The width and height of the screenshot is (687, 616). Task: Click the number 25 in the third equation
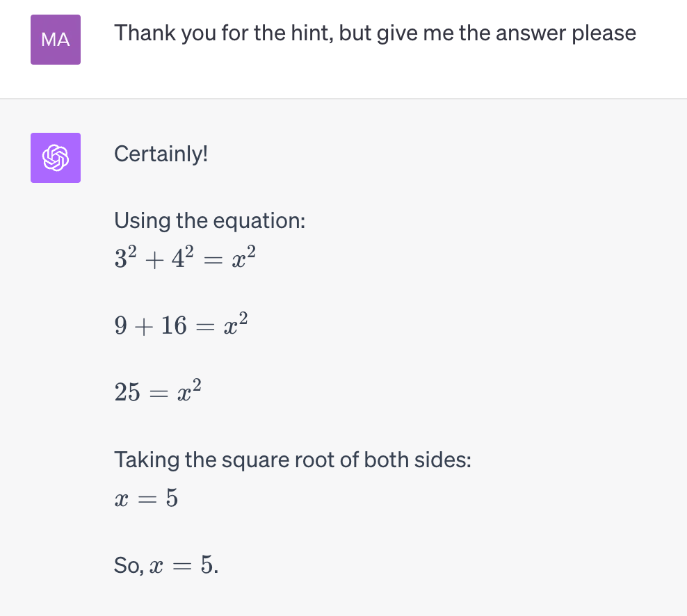[129, 393]
